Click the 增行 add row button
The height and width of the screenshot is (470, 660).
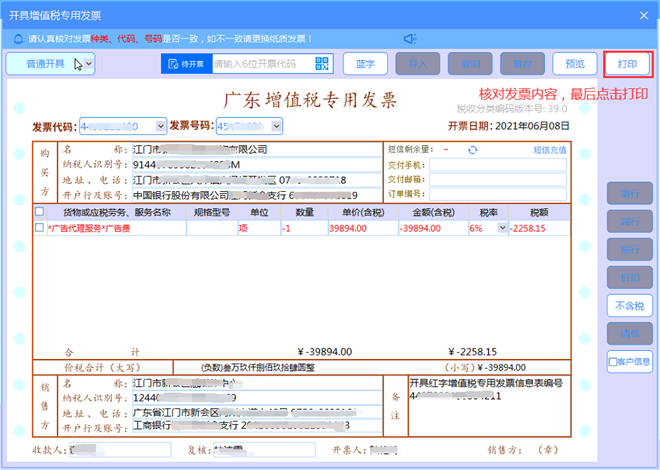pyautogui.click(x=630, y=194)
